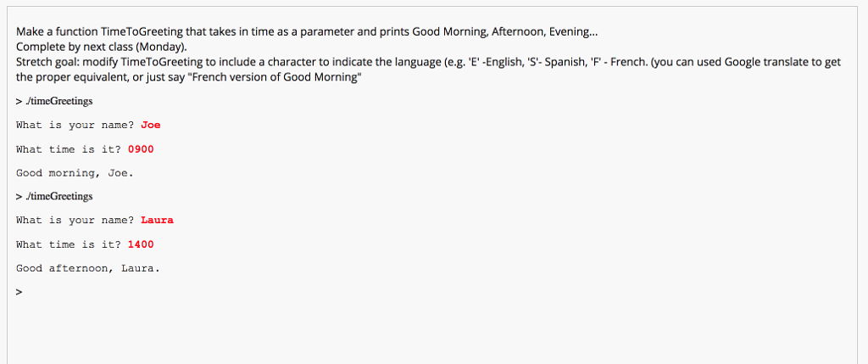Click the 'Good morning, Joe.' output line

(x=75, y=173)
